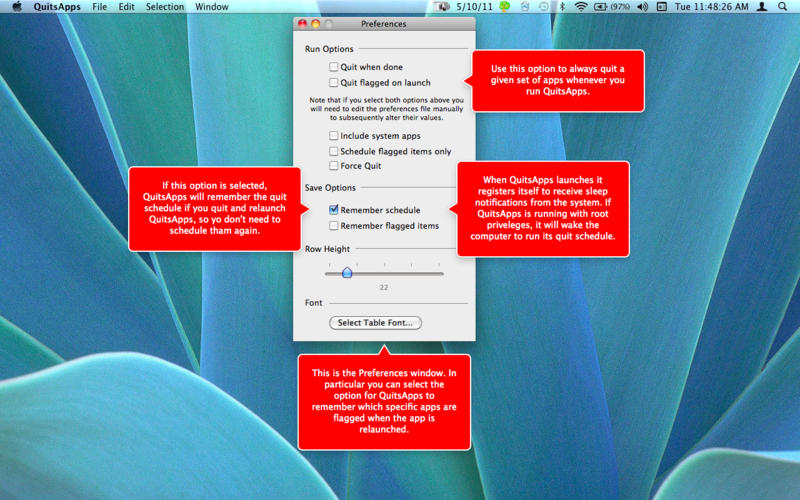The height and width of the screenshot is (500, 800).
Task: Click the green tree icon in the menu bar
Action: 505,7
